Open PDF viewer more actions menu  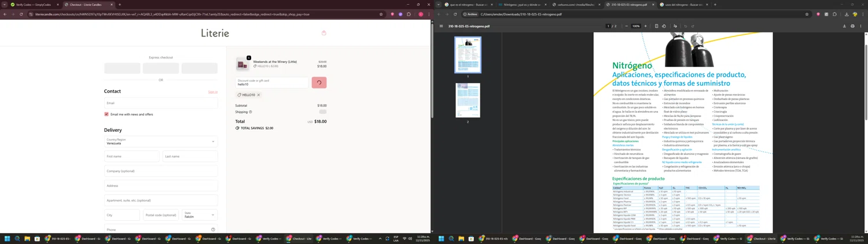click(x=860, y=26)
